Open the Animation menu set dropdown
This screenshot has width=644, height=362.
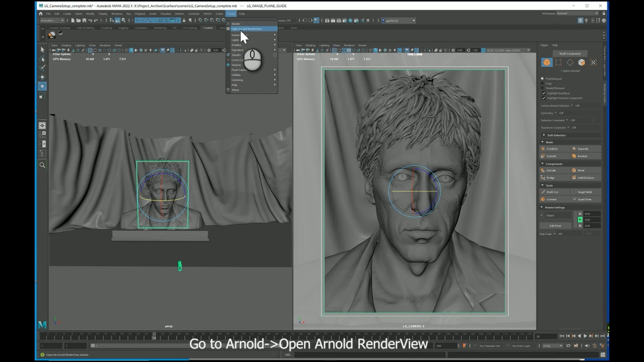(x=52, y=20)
